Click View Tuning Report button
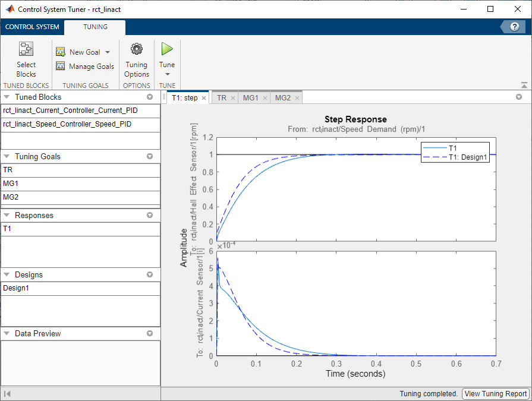Image resolution: width=532 pixels, height=401 pixels. (x=496, y=393)
